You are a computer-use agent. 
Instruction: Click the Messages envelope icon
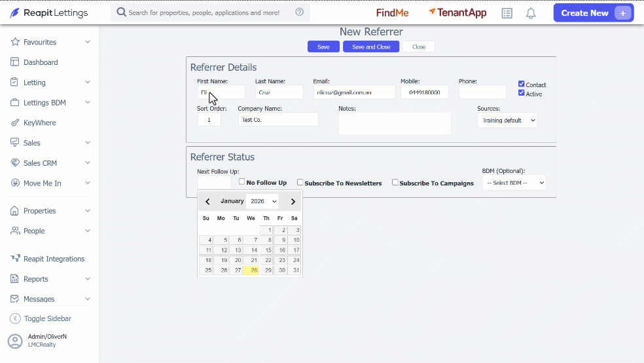pyautogui.click(x=14, y=299)
